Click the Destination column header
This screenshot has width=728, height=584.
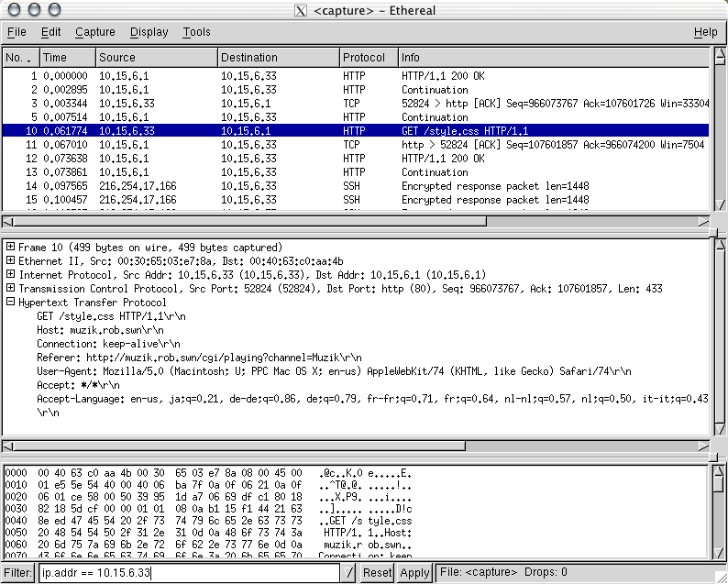pos(277,58)
